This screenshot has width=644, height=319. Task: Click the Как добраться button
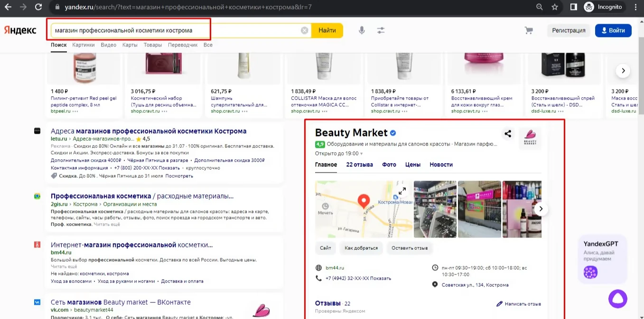point(361,248)
